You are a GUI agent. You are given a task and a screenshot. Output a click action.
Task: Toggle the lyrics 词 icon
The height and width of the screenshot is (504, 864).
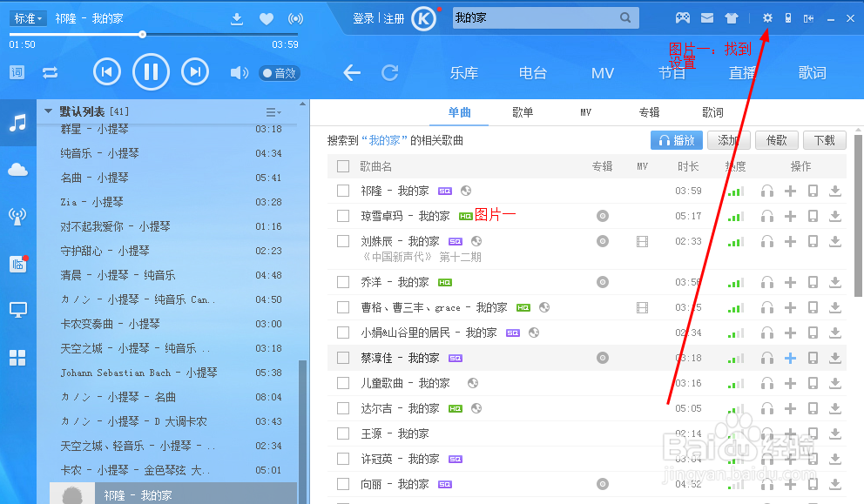point(17,72)
